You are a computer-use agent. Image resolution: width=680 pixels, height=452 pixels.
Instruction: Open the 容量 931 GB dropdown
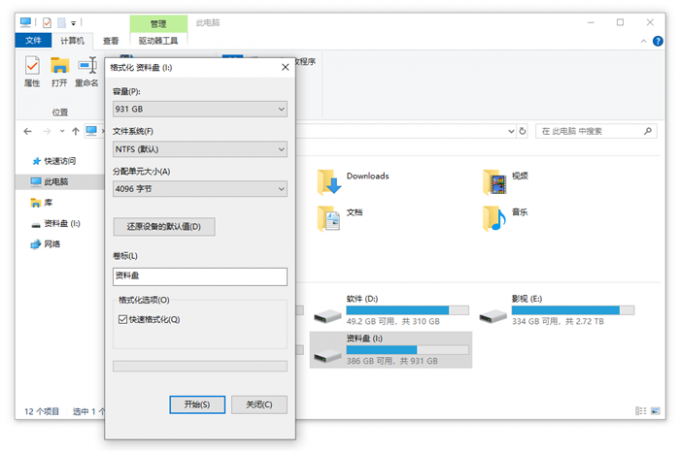pyautogui.click(x=200, y=109)
